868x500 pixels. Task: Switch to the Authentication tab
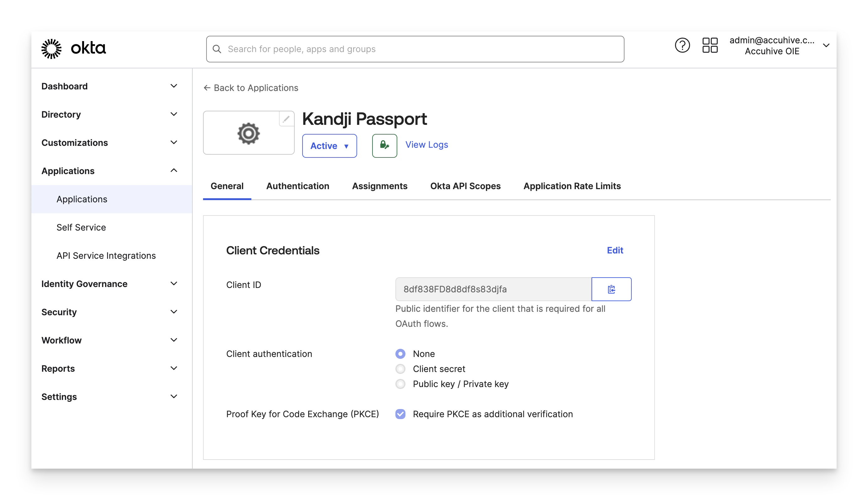[x=297, y=186]
